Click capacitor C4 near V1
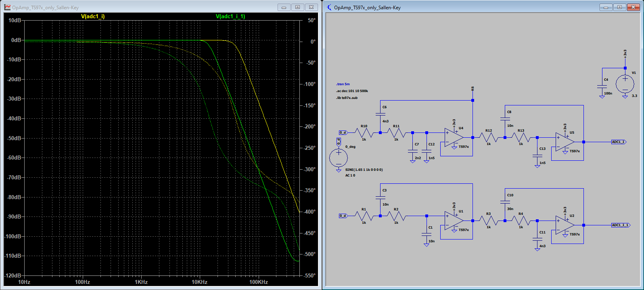Image resolution: width=644 pixels, height=290 pixels. point(602,86)
